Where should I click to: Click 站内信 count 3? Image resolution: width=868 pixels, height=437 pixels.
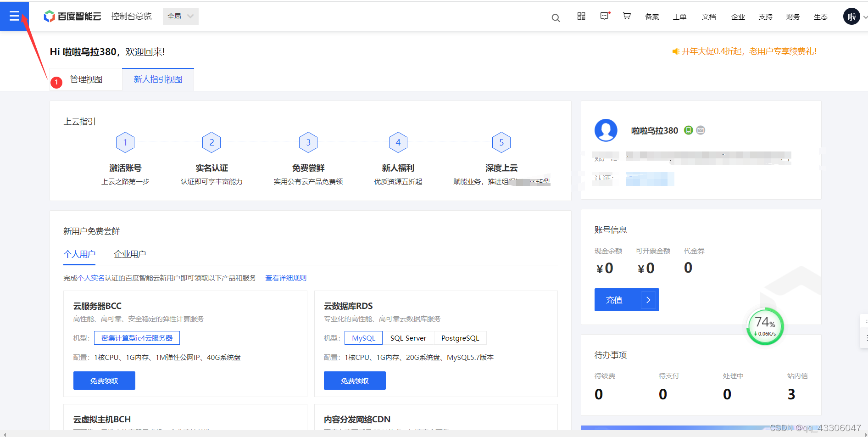[x=791, y=394]
